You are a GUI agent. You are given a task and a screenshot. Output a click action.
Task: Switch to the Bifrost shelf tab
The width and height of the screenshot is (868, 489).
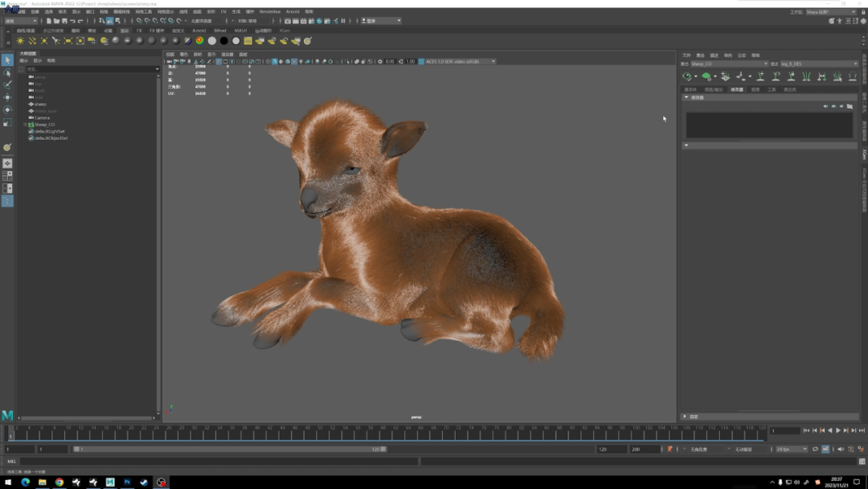tap(219, 31)
